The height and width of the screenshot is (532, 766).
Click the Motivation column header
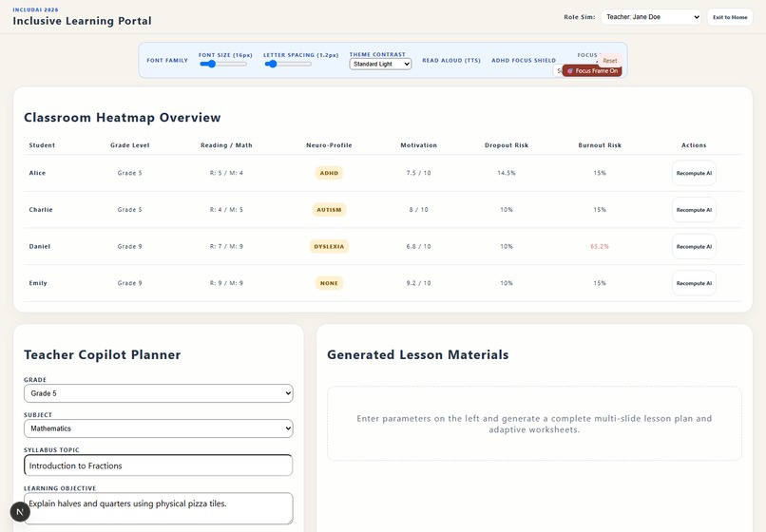pyautogui.click(x=419, y=145)
